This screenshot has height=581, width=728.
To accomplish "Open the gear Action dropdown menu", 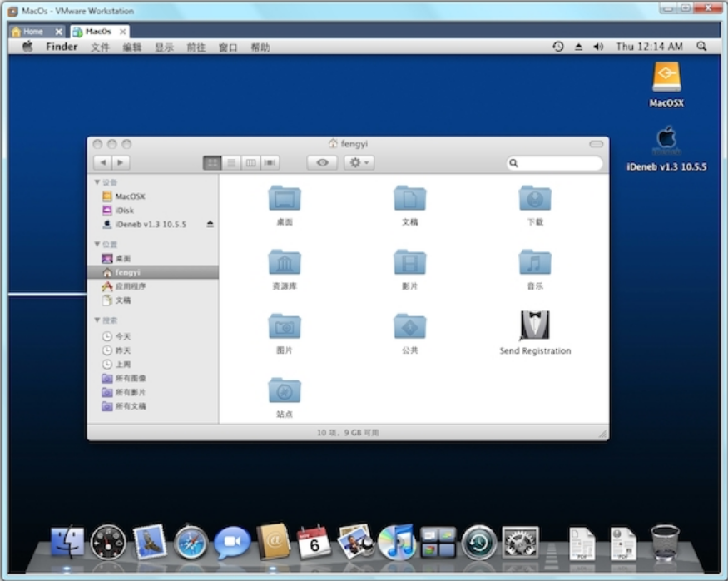I will [x=359, y=163].
